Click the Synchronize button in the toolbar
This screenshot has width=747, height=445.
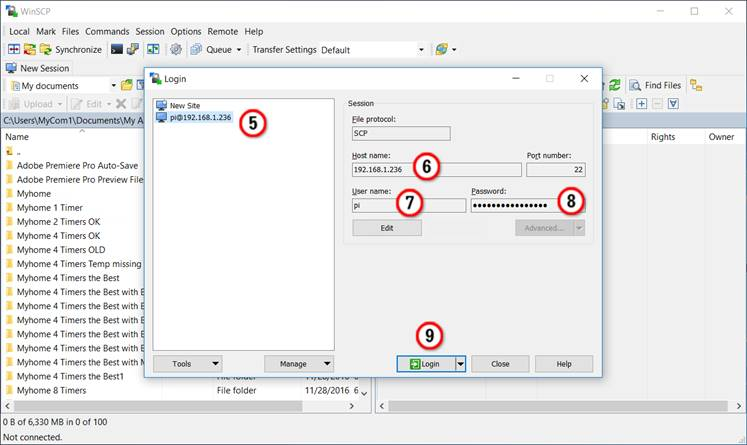click(71, 49)
